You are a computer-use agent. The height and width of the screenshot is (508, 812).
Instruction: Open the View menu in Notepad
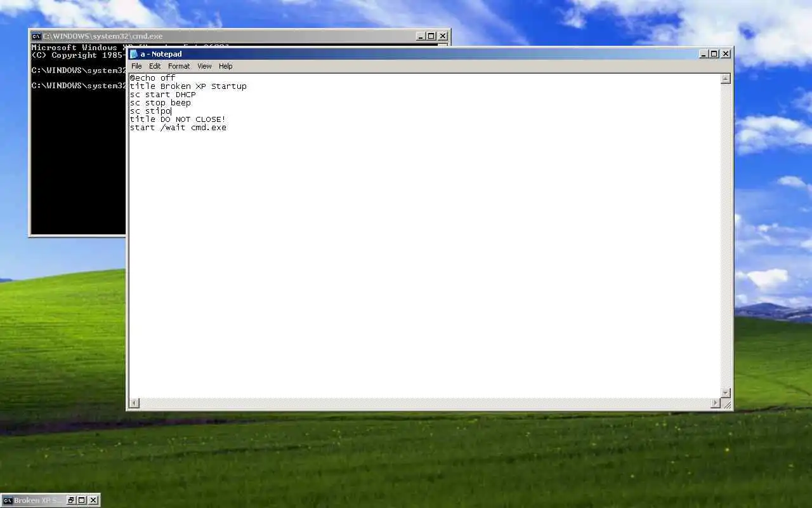(204, 66)
